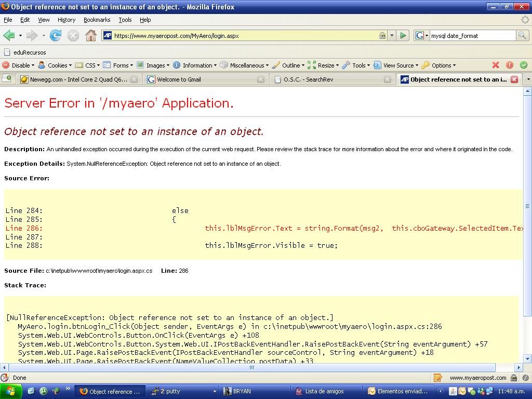532x399 pixels.
Task: Close the Newegg.com tab
Action: click(134, 79)
